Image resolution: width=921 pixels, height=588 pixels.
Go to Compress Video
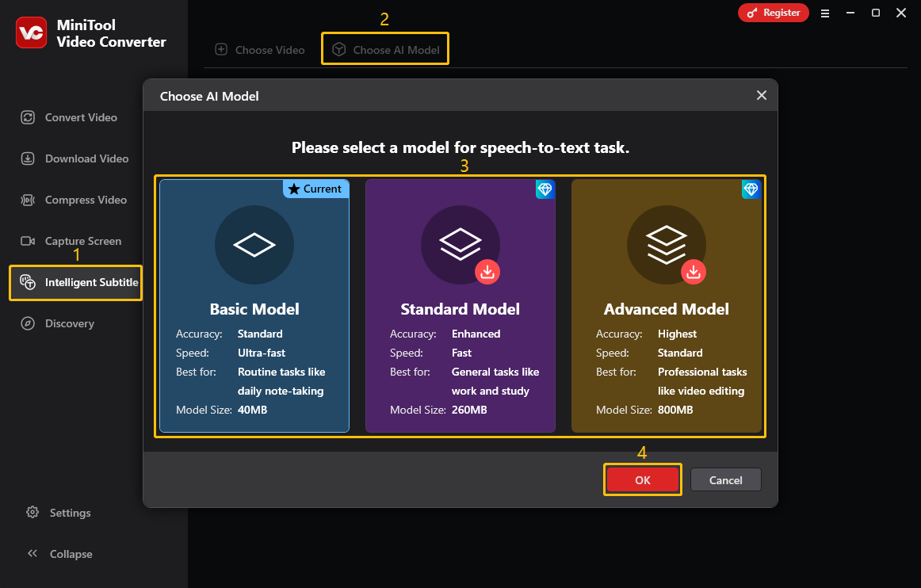point(86,200)
